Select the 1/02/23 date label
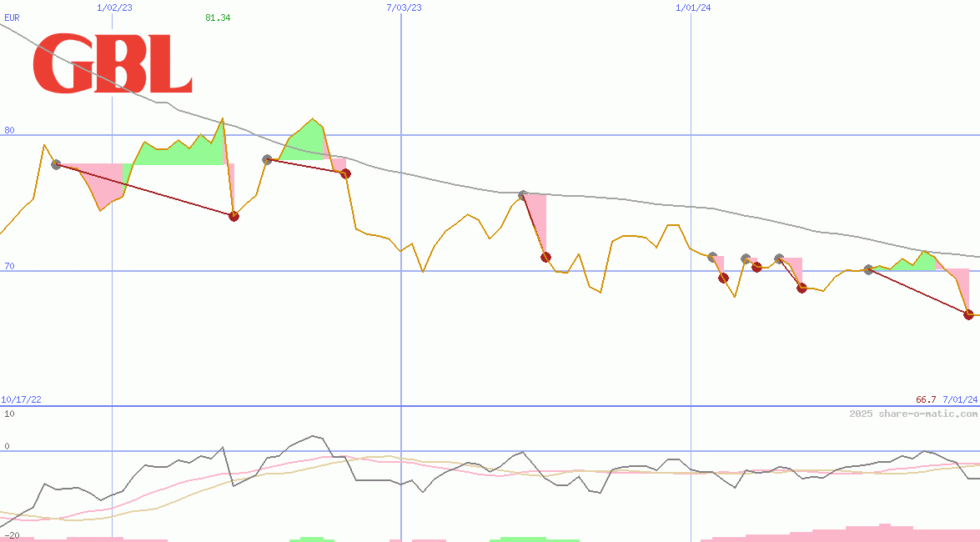This screenshot has width=980, height=542. point(114,8)
